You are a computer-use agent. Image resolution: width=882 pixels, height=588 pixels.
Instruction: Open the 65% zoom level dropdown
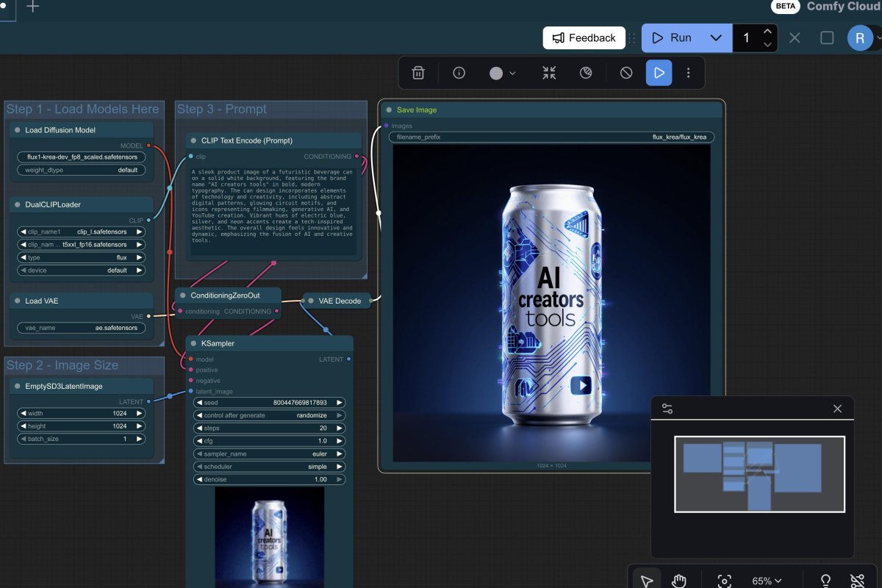766,581
